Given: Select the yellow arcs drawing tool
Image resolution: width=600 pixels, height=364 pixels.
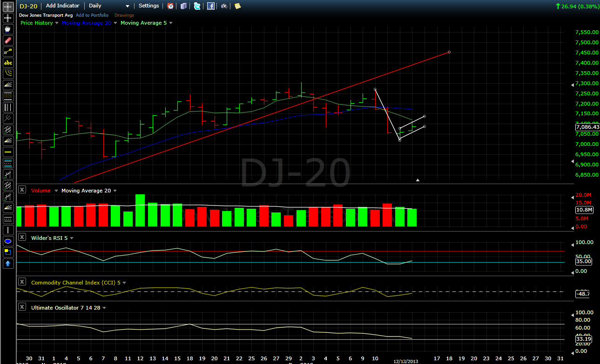Looking at the screenshot, I should point(8,74).
